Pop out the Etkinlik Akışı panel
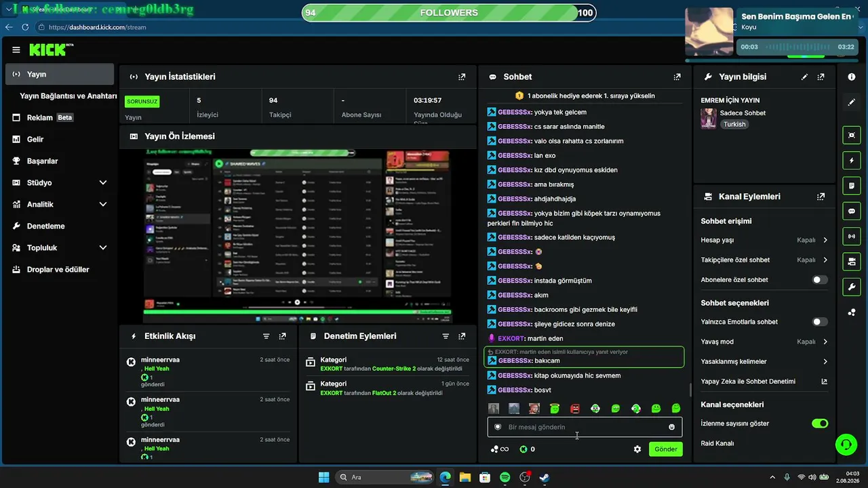868x488 pixels. 282,336
